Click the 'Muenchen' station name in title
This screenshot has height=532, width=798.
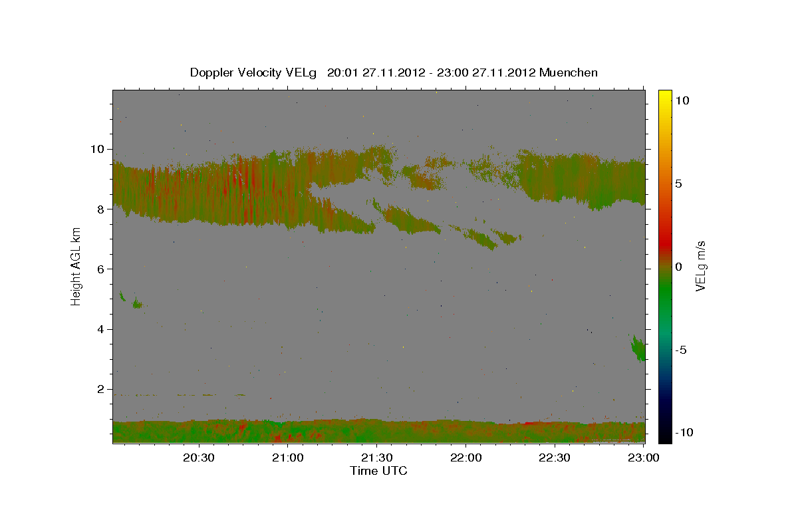click(x=569, y=72)
